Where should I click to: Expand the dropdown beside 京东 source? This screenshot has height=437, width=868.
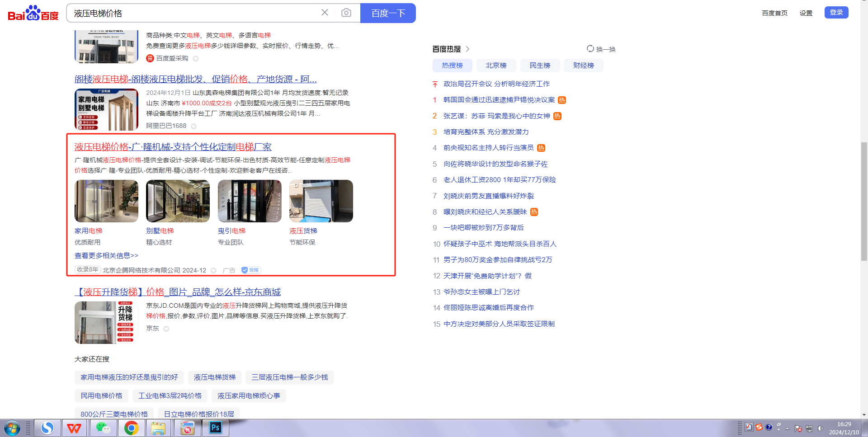coord(166,329)
